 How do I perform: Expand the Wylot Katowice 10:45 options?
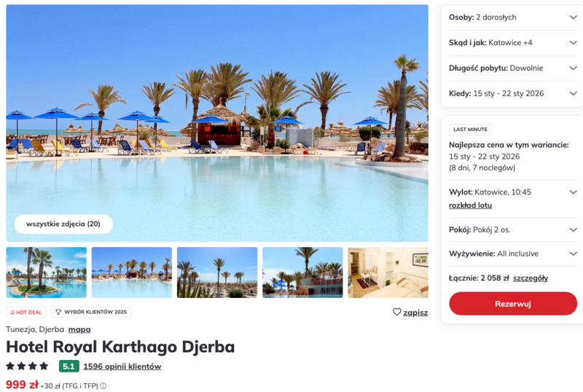point(573,192)
